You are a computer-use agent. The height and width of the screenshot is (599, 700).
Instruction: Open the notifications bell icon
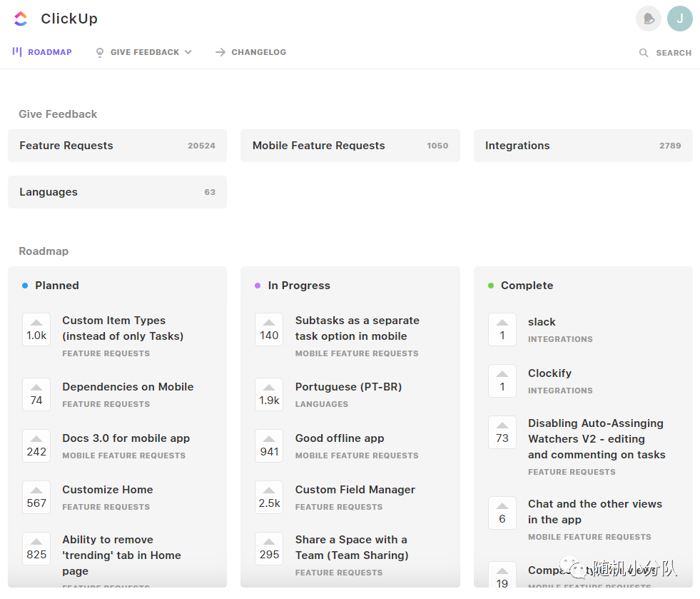tap(648, 19)
